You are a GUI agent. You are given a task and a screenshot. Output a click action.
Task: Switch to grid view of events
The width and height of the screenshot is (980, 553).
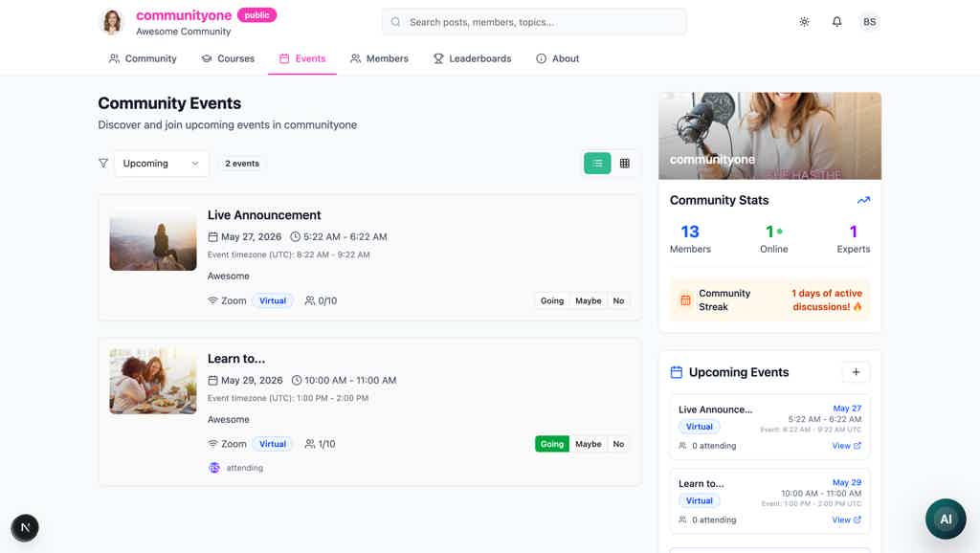624,163
